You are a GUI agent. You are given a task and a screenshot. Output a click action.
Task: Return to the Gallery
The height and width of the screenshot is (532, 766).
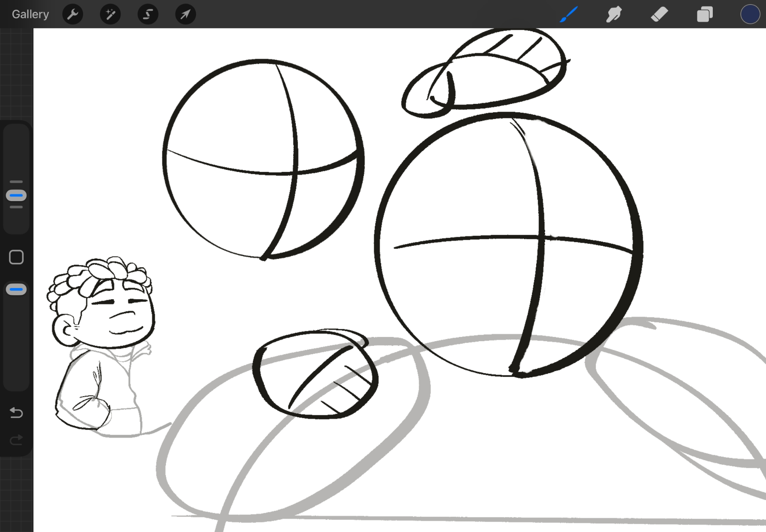[30, 15]
